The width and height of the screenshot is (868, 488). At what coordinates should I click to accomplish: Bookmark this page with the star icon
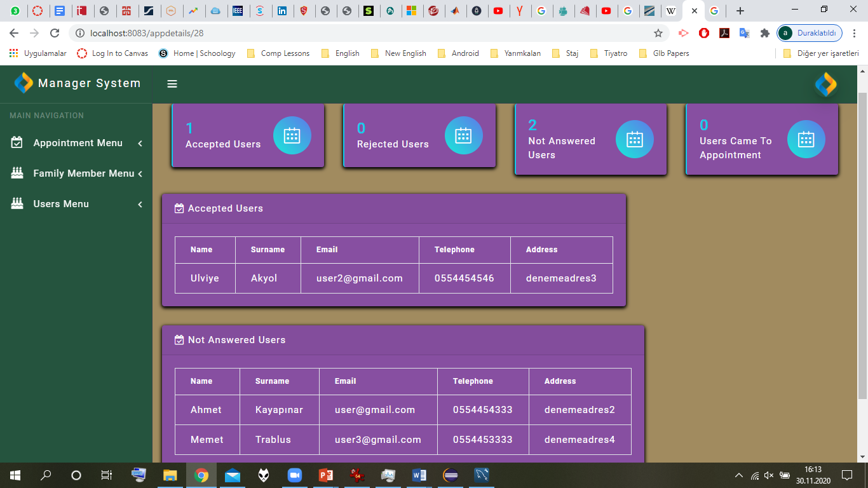click(658, 33)
